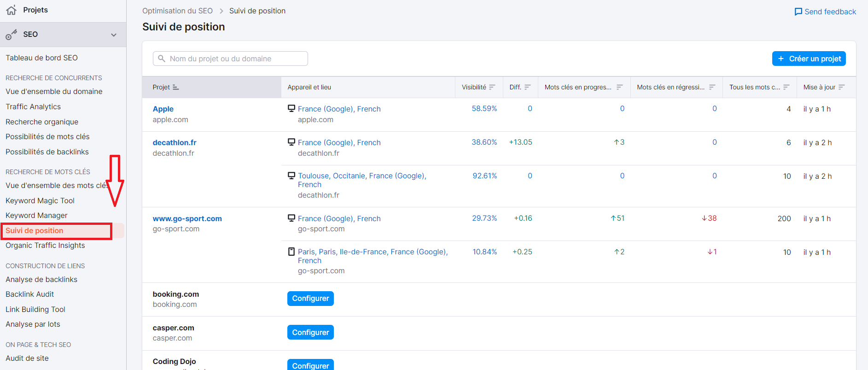Viewport: 868px width, 370px height.
Task: Open Traffic Analytics in sidebar
Action: click(x=33, y=106)
